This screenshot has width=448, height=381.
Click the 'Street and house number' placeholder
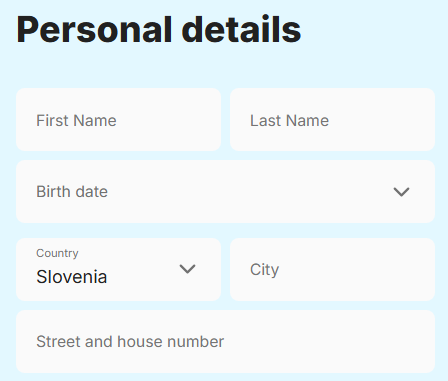[130, 342]
